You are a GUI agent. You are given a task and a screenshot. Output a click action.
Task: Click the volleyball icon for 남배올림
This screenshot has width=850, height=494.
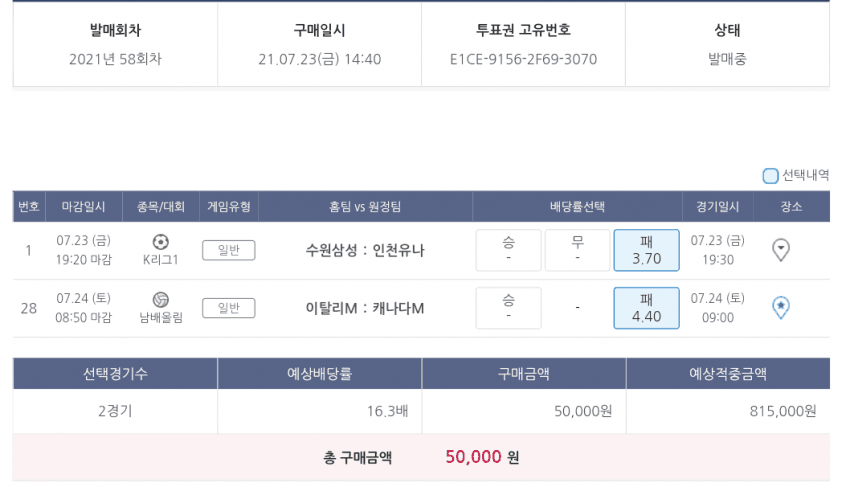pyautogui.click(x=161, y=299)
